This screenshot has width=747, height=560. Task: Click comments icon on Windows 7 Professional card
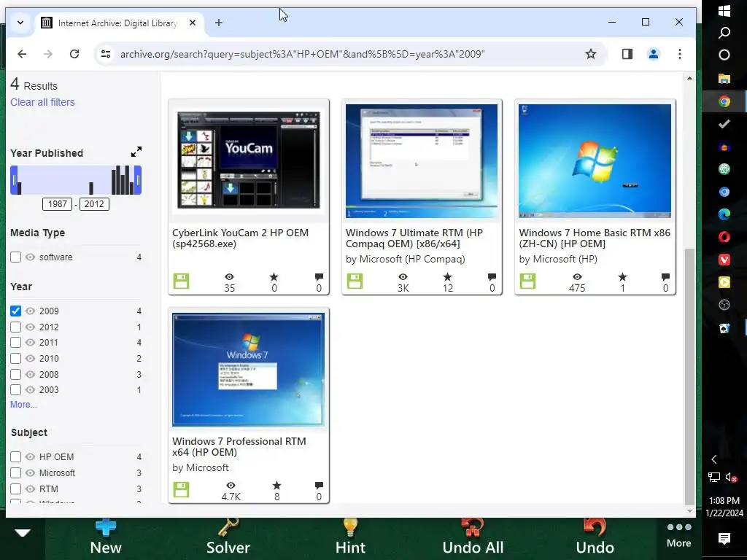point(319,485)
